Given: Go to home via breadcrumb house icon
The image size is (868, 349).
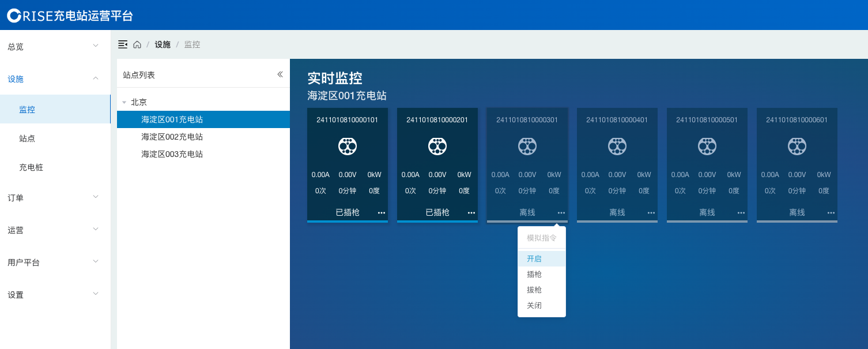Looking at the screenshot, I should tap(137, 44).
